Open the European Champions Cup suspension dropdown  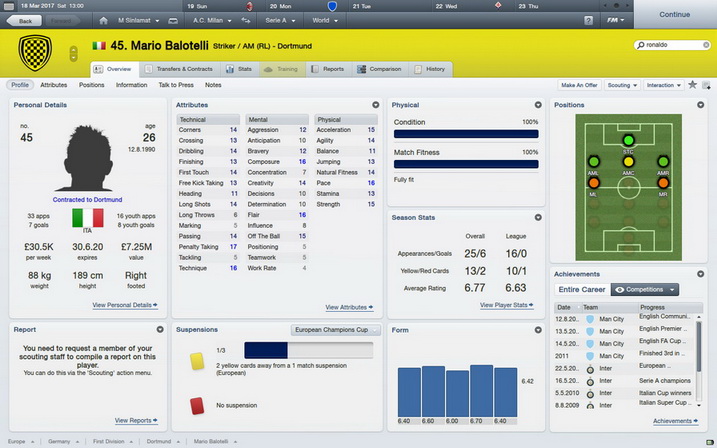tap(335, 330)
